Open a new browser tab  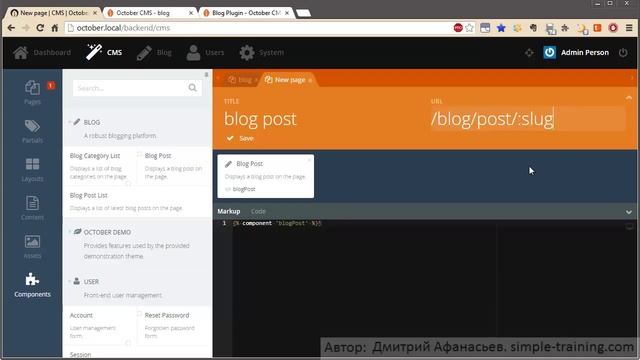(303, 13)
